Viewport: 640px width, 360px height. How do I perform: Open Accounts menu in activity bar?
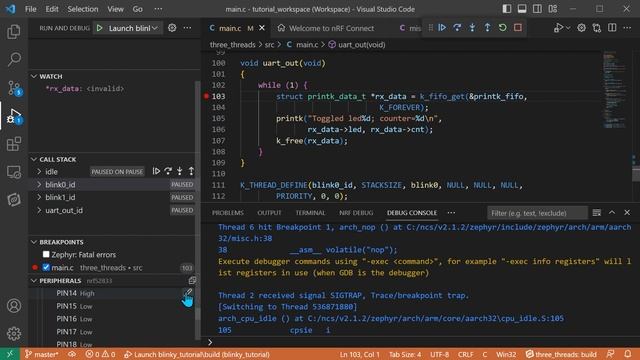point(14,306)
